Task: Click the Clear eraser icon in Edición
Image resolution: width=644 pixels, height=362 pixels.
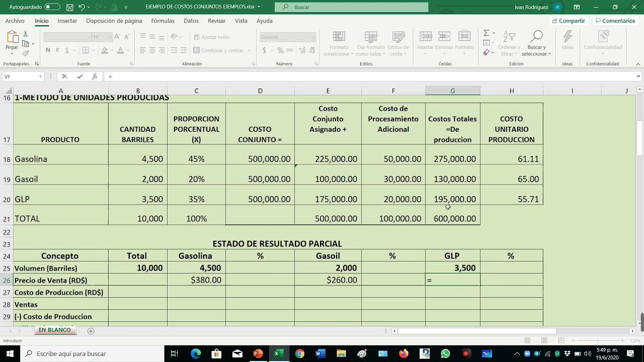Action: (486, 53)
